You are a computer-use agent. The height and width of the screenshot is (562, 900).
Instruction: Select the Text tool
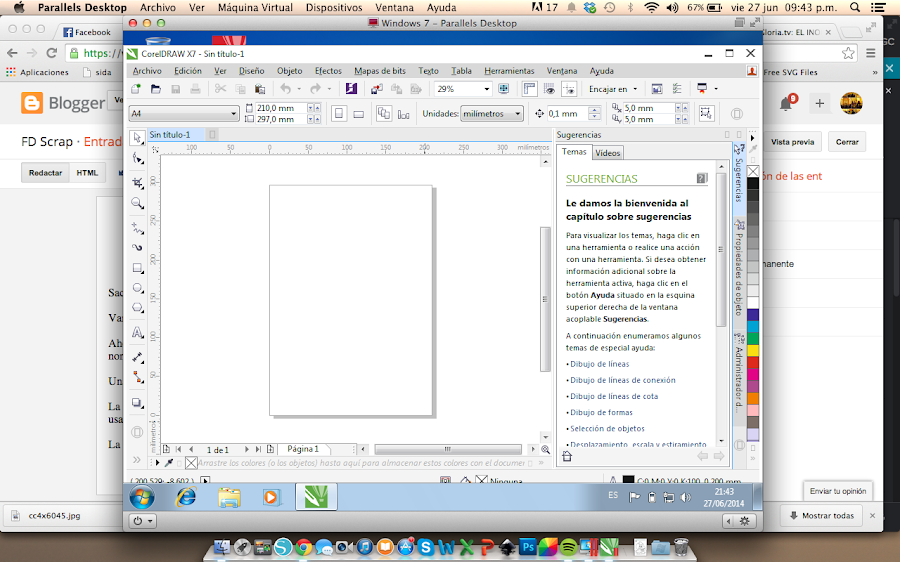pyautogui.click(x=137, y=332)
